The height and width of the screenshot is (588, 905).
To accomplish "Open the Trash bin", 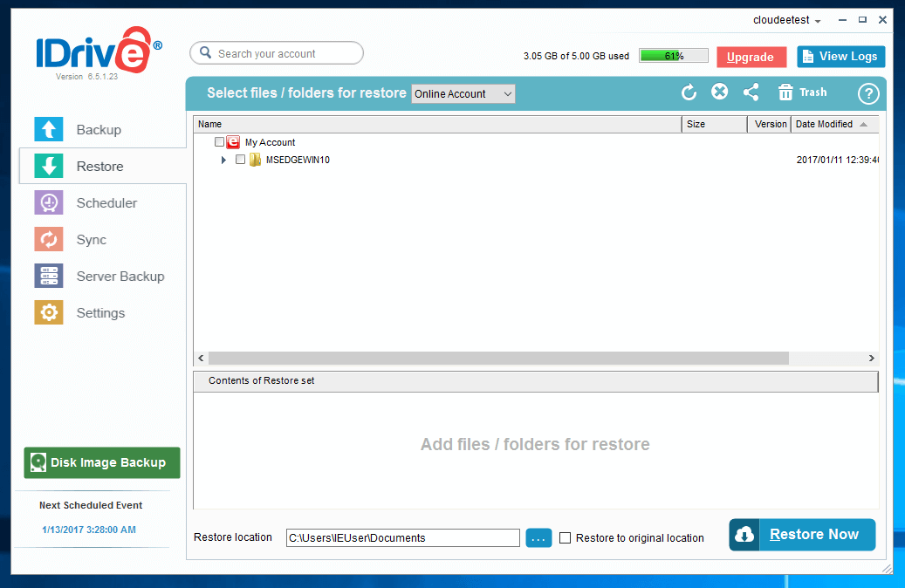I will [802, 92].
